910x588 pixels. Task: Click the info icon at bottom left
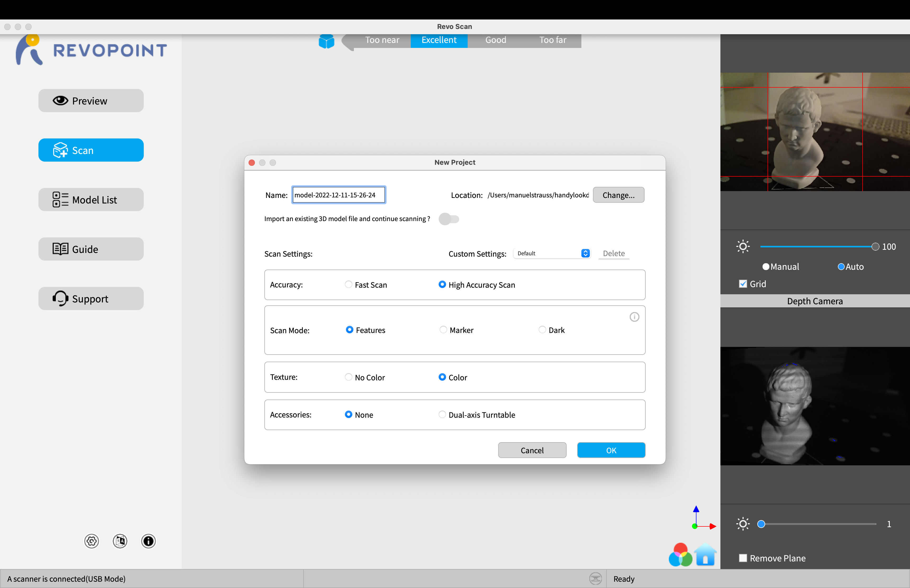(148, 541)
